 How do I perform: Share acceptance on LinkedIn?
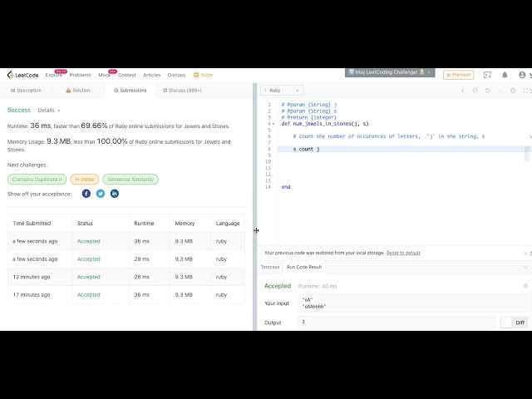[115, 194]
